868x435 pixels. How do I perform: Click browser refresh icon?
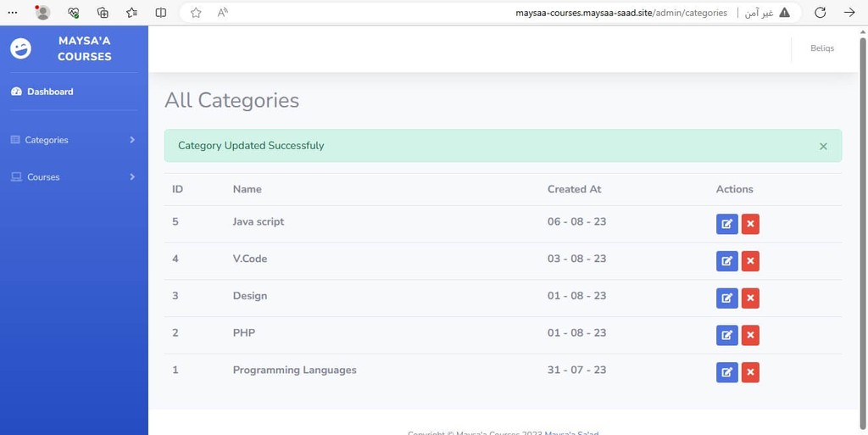[821, 13]
